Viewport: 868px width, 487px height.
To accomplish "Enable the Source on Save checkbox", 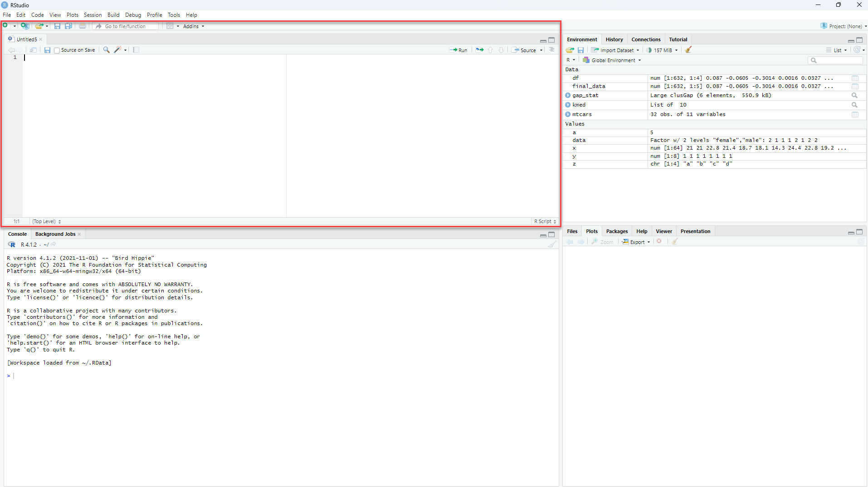I will [x=57, y=50].
